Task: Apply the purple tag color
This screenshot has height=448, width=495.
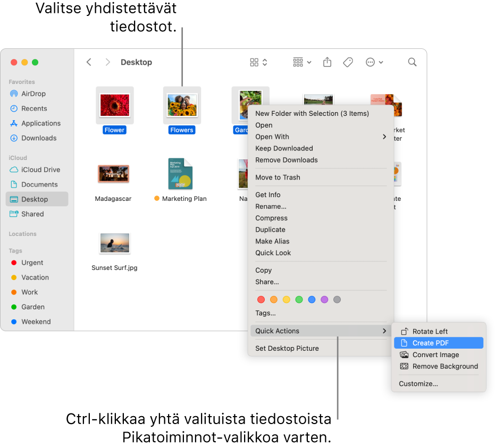Action: pos(324,299)
